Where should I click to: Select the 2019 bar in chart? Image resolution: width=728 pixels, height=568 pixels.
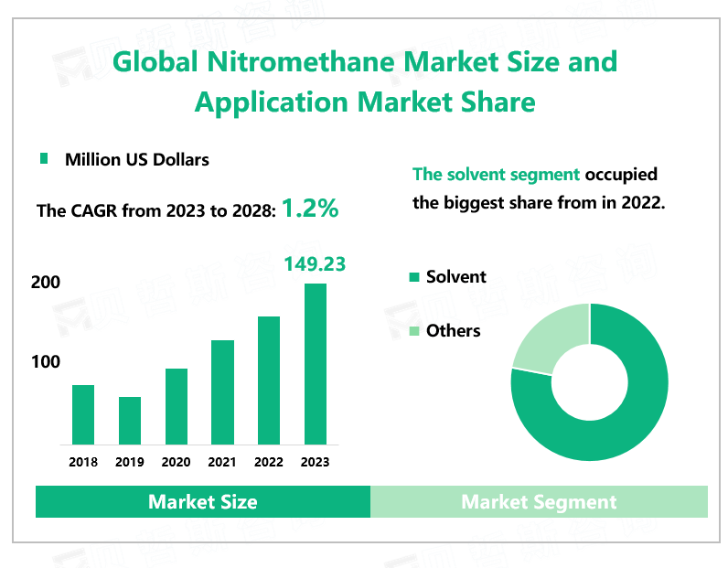click(130, 421)
